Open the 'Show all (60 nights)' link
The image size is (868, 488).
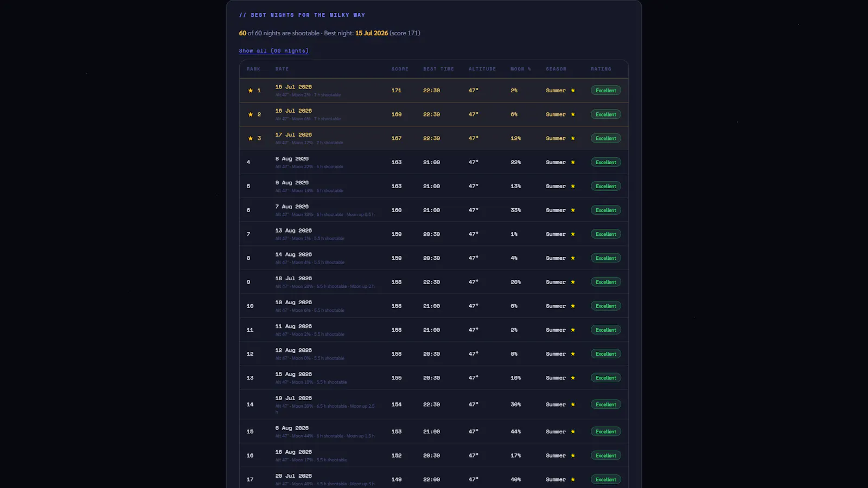273,51
